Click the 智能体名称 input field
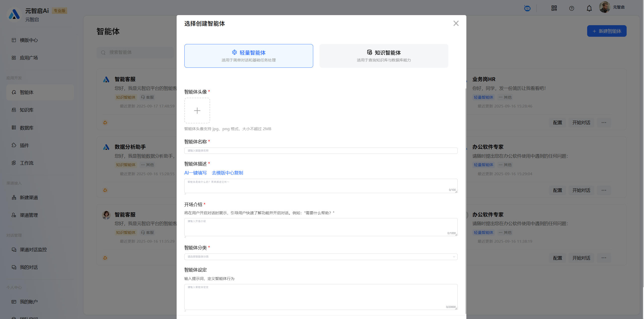 point(321,151)
